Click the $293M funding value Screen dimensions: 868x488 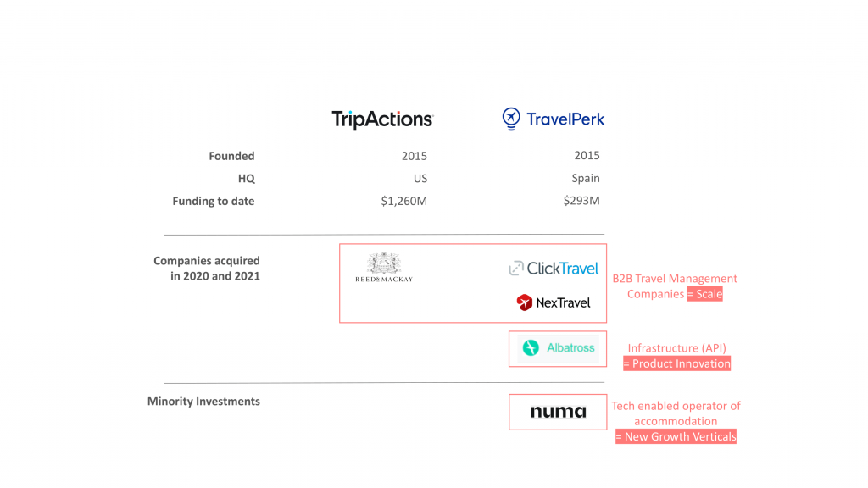581,202
